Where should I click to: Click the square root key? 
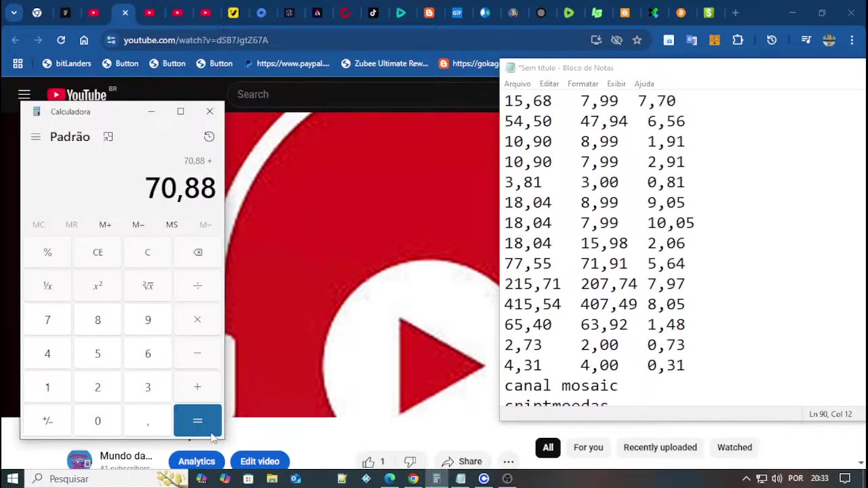148,286
